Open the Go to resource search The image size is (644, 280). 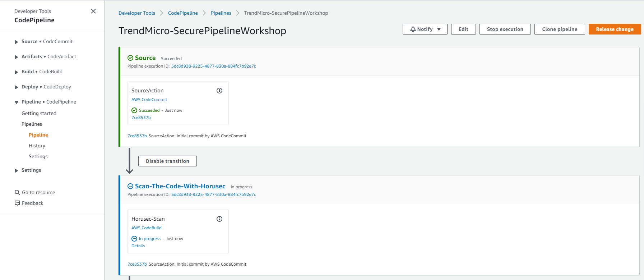[38, 192]
